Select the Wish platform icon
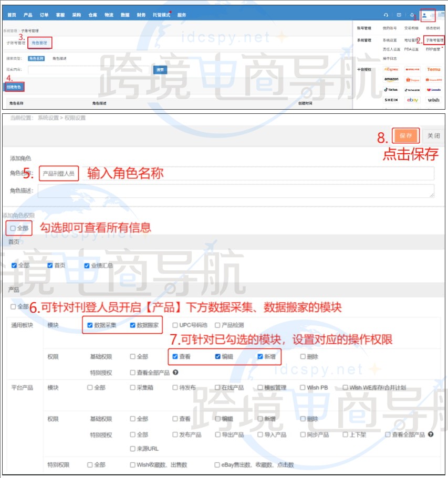This screenshot has height=478, width=448. tap(433, 100)
